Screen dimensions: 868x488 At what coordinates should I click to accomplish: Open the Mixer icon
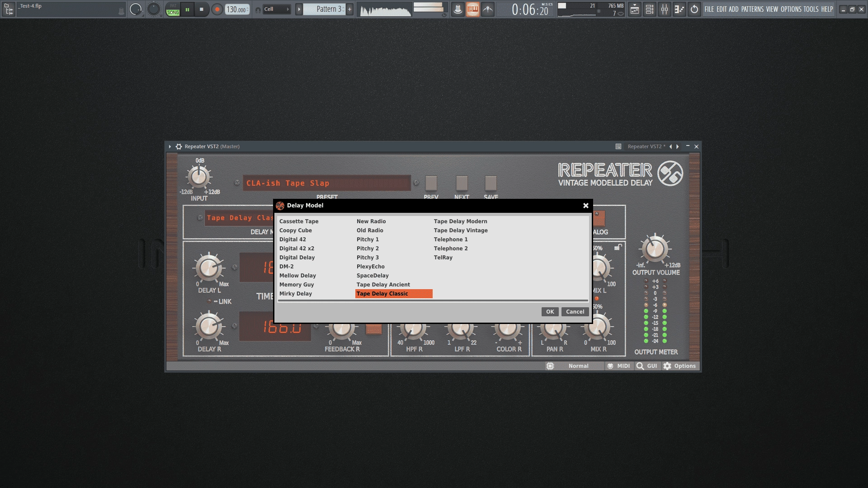point(665,9)
